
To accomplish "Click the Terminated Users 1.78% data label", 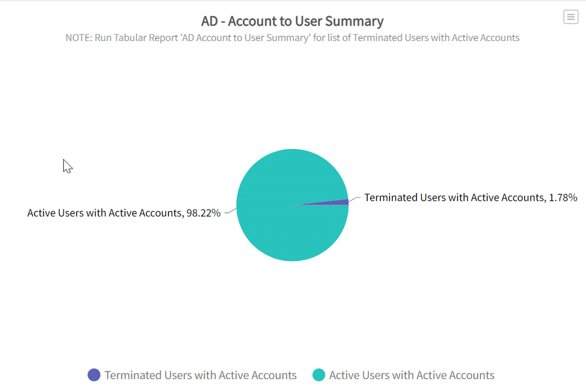I will click(x=470, y=198).
